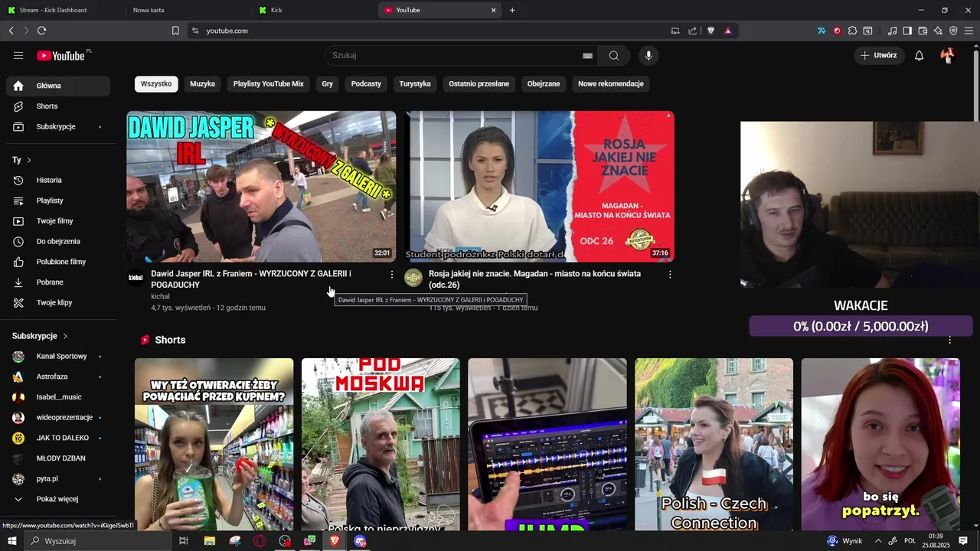Open Polubione filmy liked videos
This screenshot has width=980, height=551.
tap(58, 262)
